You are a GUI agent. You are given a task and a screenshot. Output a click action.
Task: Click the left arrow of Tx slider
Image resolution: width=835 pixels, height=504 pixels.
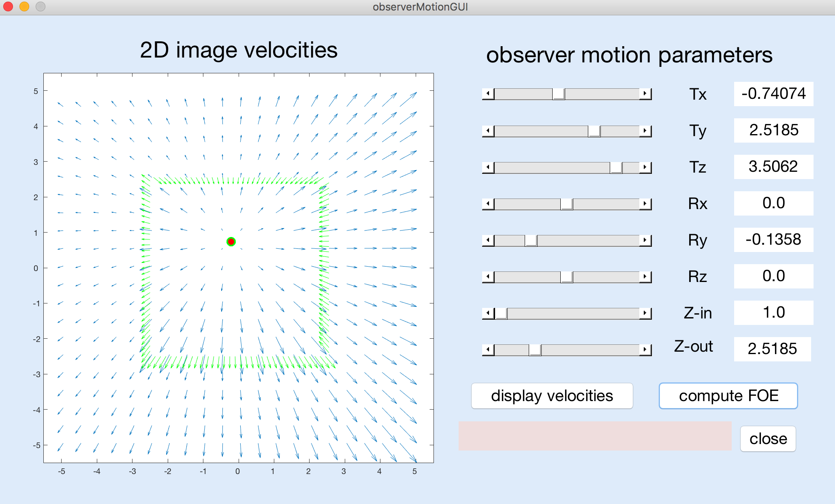tap(488, 94)
